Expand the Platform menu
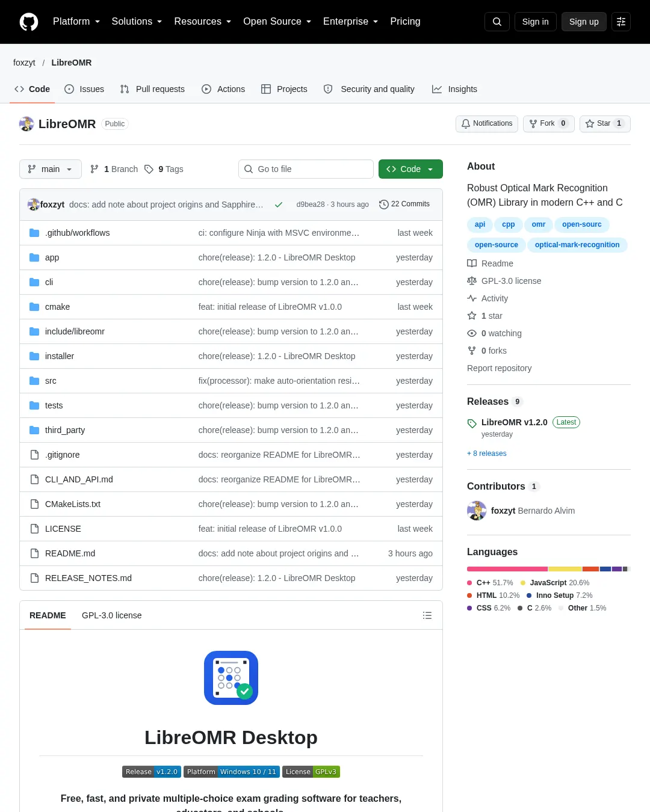The height and width of the screenshot is (812, 650). [76, 22]
